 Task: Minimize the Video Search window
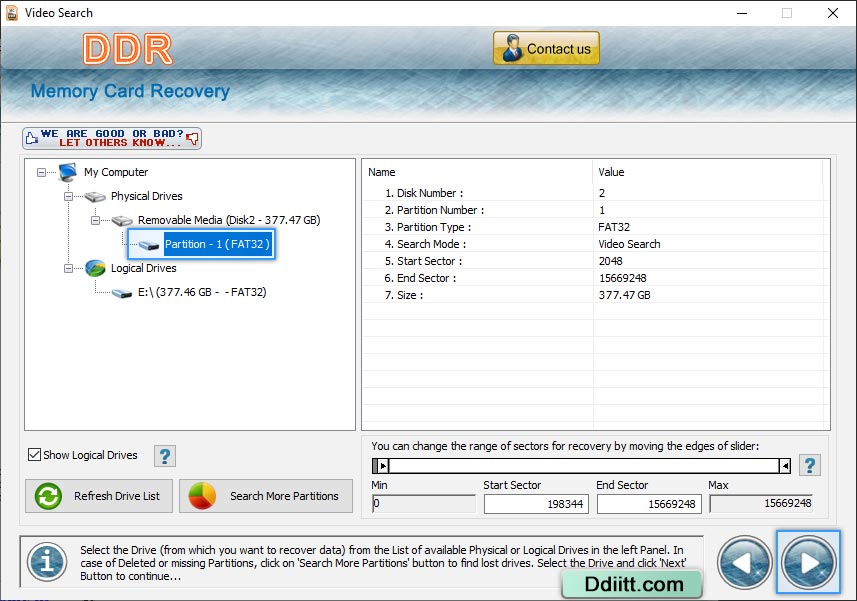(x=742, y=13)
